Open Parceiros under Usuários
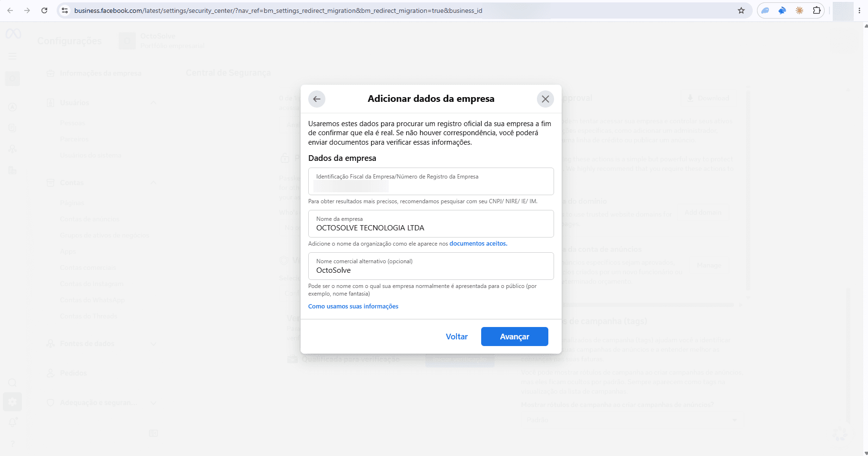The image size is (868, 456). click(74, 139)
